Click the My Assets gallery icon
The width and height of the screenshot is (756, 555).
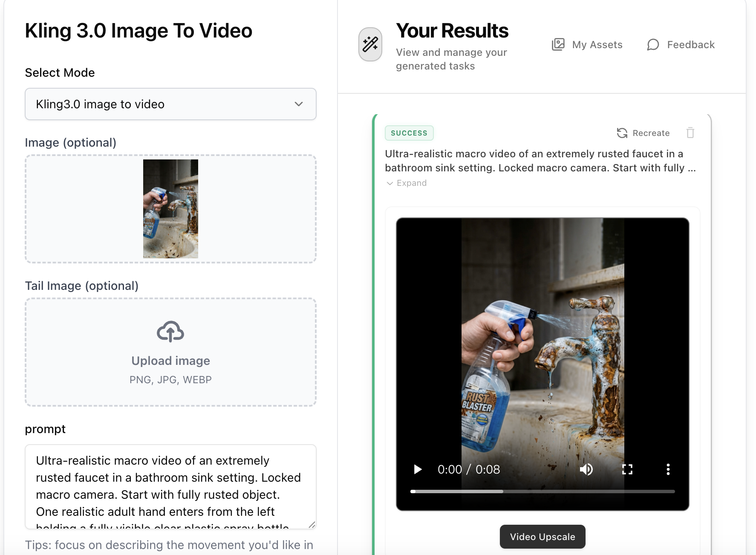pos(558,45)
